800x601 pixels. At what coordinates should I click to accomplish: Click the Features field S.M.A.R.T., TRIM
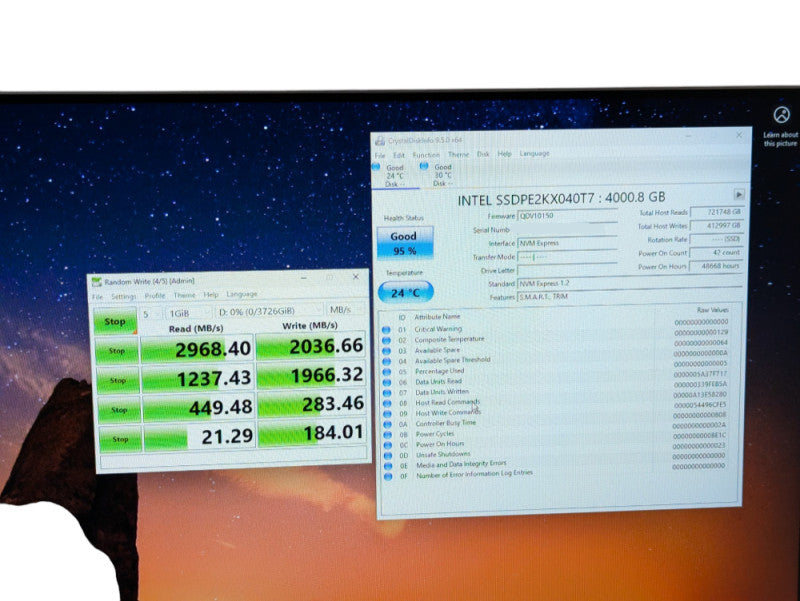pyautogui.click(x=630, y=296)
